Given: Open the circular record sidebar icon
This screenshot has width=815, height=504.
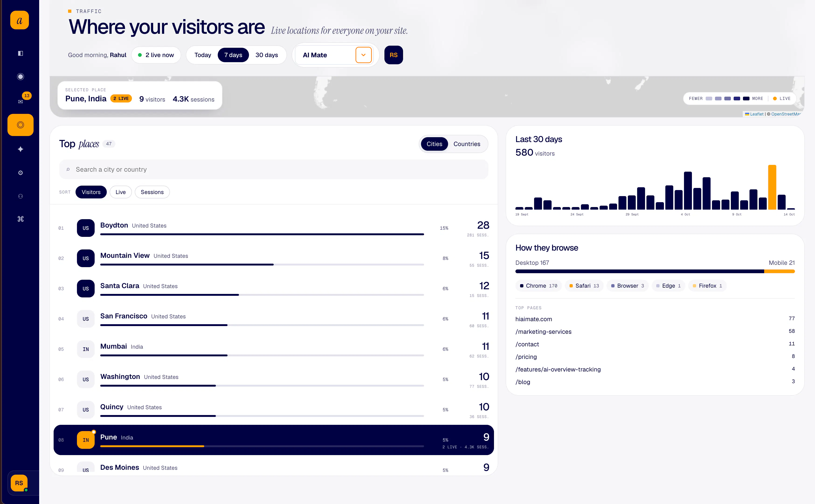Looking at the screenshot, I should pos(20,77).
